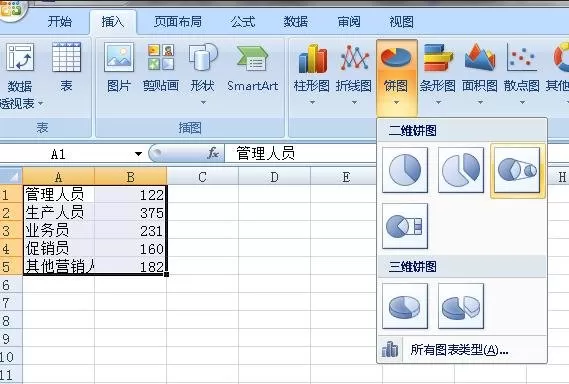Image resolution: width=569 pixels, height=384 pixels.
Task: Click the insert function fx button
Action: [213, 154]
